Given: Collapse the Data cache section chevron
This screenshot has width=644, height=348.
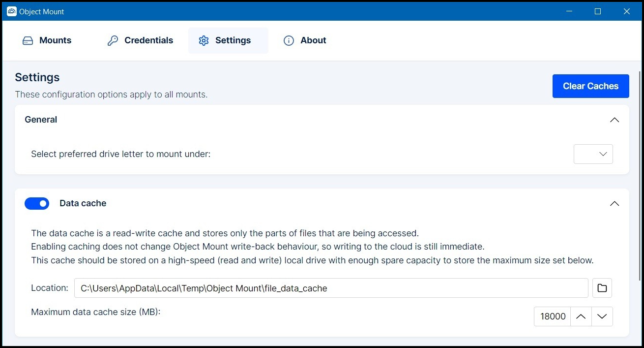Looking at the screenshot, I should (614, 203).
